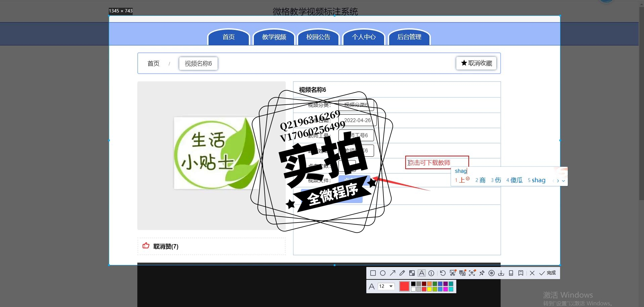Click the 视频名称6 bold title
The height and width of the screenshot is (307, 644).
pos(312,90)
